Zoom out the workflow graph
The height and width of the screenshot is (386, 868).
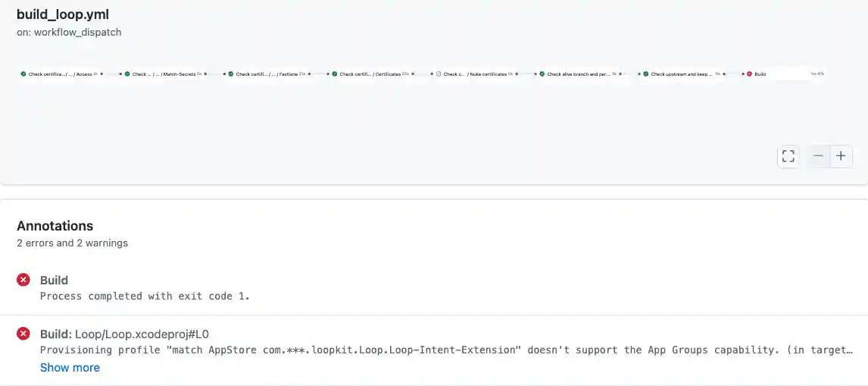tap(819, 156)
